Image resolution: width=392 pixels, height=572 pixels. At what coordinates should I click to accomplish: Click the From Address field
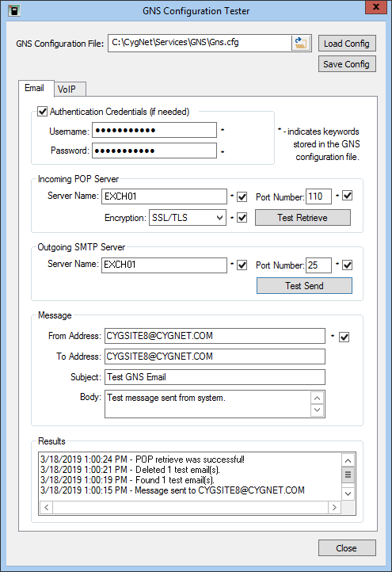215,336
